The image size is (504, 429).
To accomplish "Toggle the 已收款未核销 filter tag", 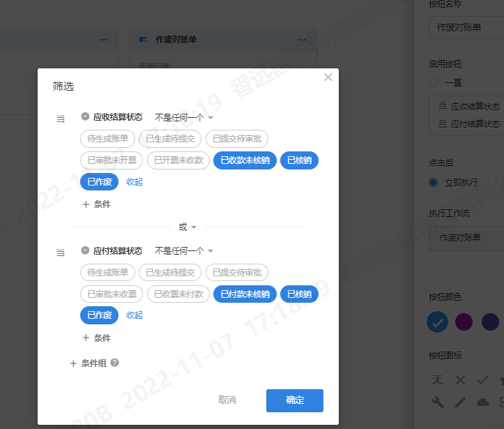I will (x=245, y=160).
